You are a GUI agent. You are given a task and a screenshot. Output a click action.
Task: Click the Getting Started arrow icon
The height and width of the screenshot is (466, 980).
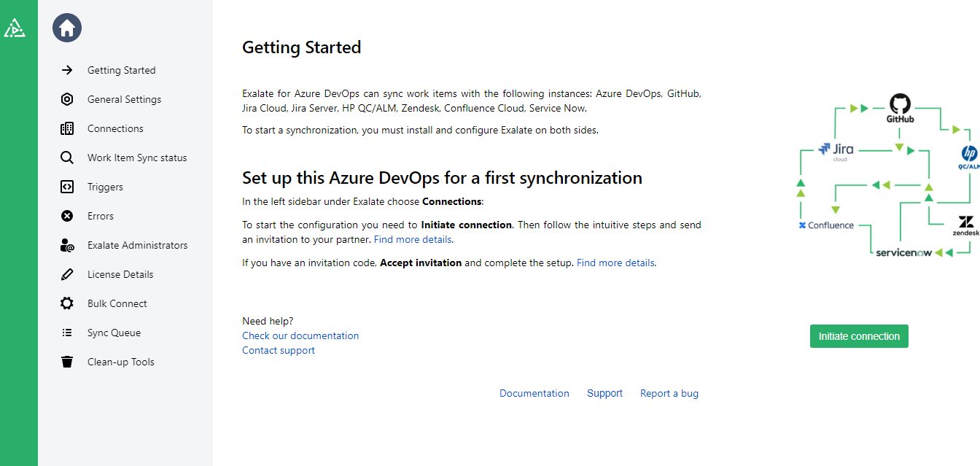tap(67, 70)
